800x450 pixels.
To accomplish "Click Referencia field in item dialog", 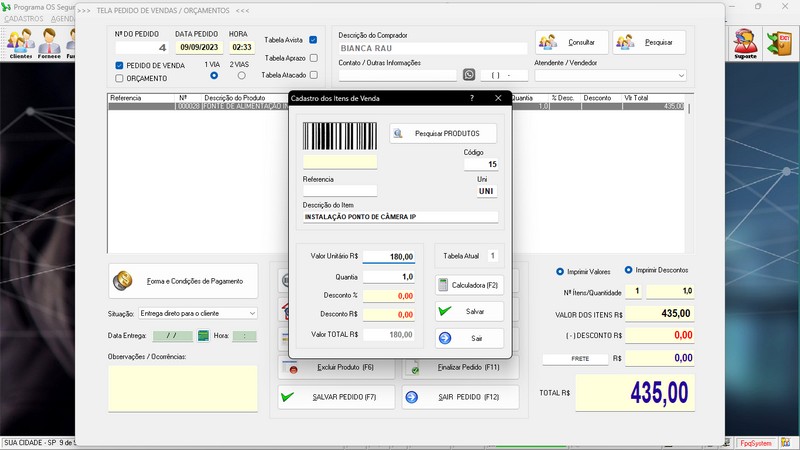I will tap(340, 190).
